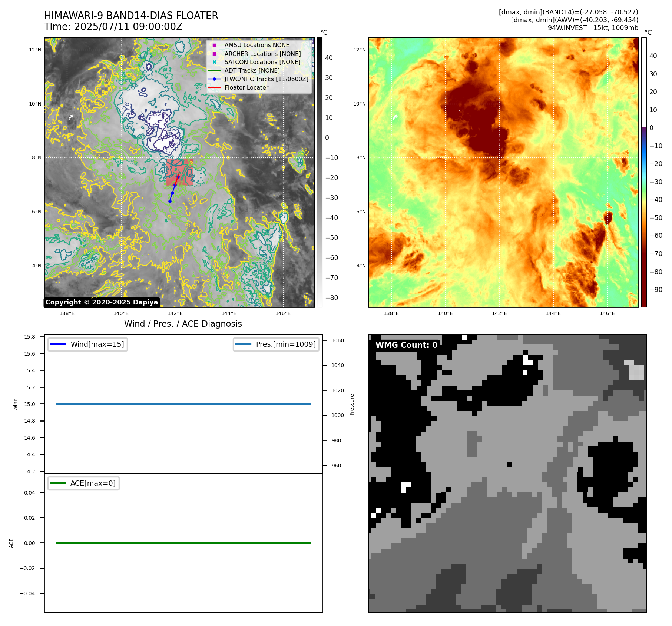Click the "SATCON Locations [NONE]" legend entry
The width and height of the screenshot is (672, 626).
pyautogui.click(x=262, y=62)
